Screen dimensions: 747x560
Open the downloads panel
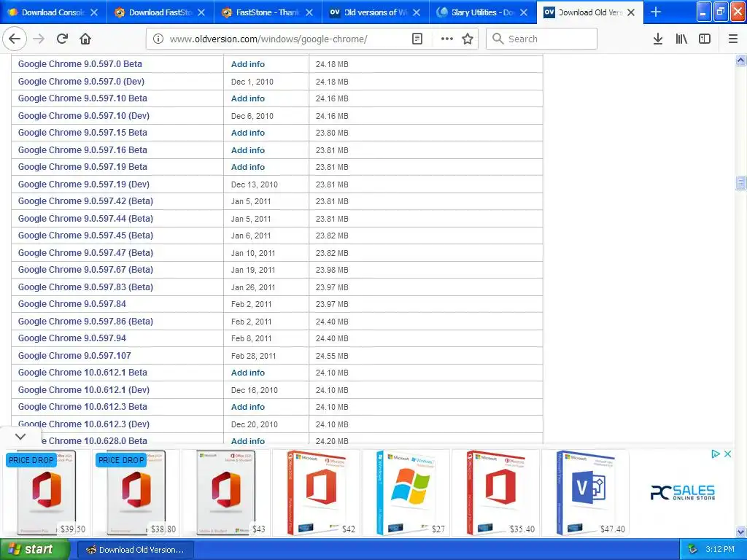pyautogui.click(x=658, y=39)
